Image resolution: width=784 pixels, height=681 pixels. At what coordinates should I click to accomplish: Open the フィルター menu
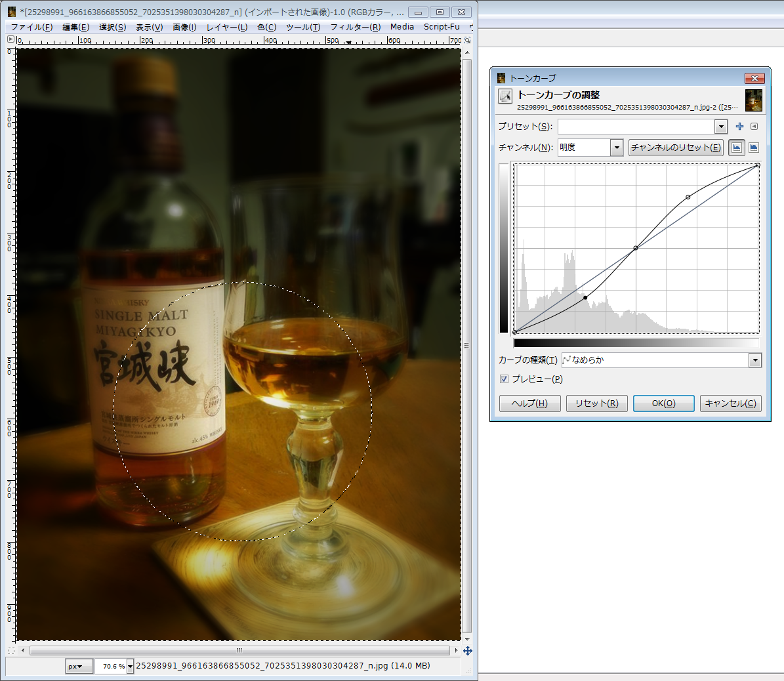coord(355,27)
